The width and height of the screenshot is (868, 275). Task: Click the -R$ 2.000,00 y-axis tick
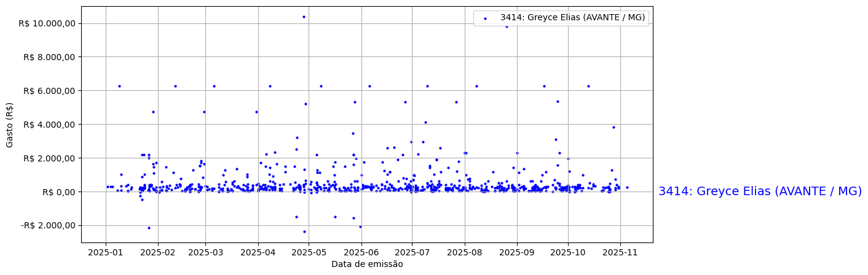click(48, 225)
